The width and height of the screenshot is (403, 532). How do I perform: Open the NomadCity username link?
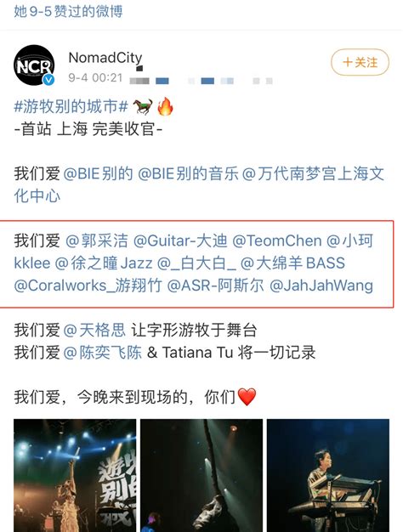coord(105,58)
